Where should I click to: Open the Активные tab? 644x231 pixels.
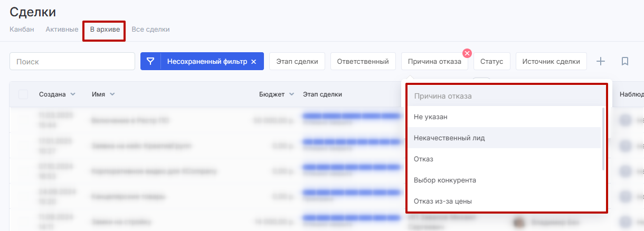coord(62,30)
